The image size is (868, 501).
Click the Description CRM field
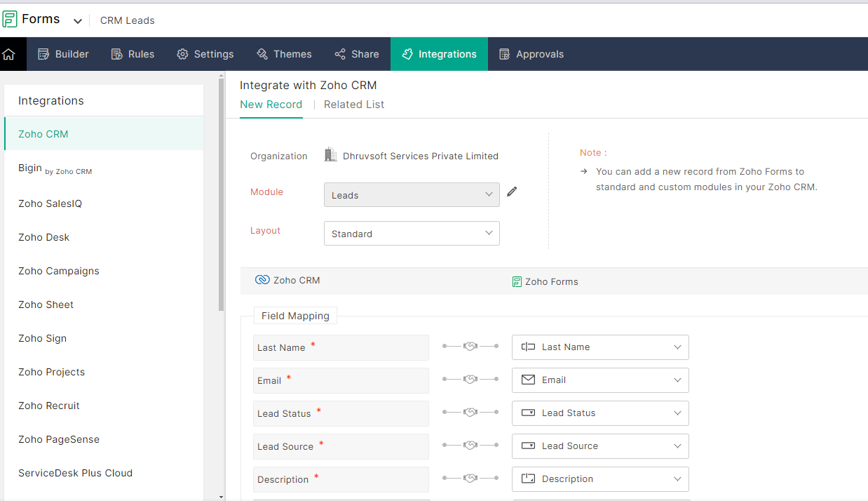point(341,479)
